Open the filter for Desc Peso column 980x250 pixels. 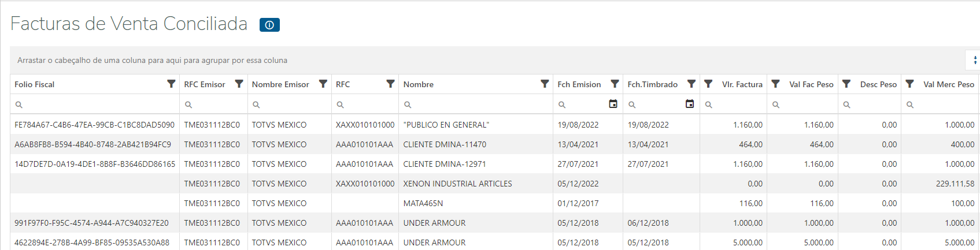(846, 84)
